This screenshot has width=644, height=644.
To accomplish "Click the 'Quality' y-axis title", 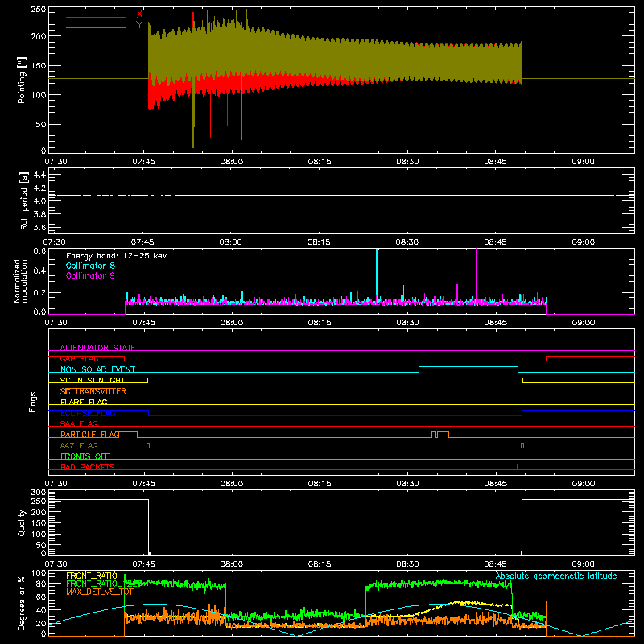I will (x=22, y=522).
